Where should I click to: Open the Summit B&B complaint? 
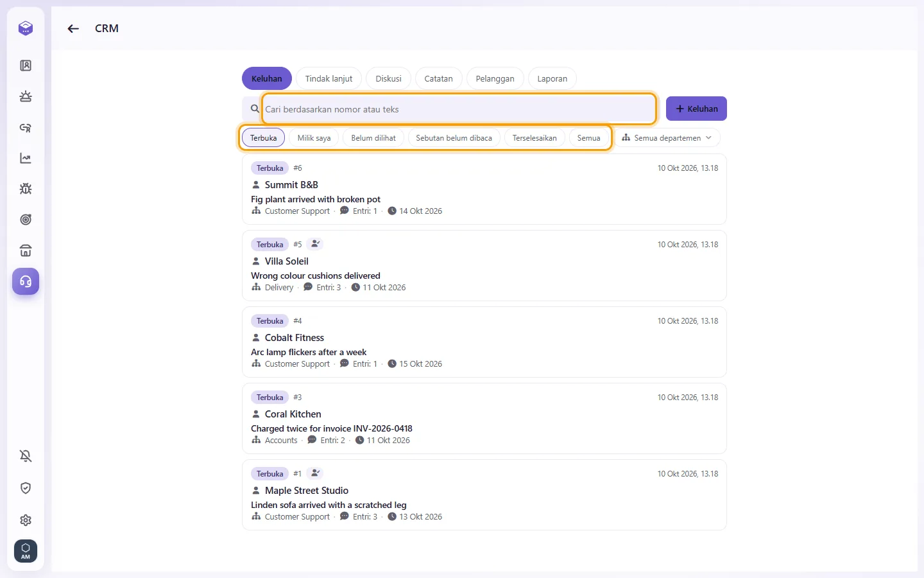pyautogui.click(x=484, y=189)
